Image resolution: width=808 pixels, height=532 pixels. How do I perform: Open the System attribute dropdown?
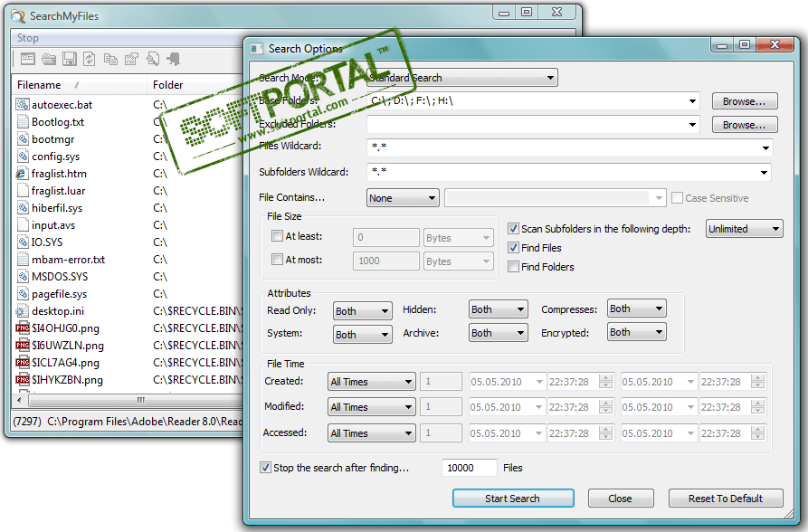click(x=362, y=335)
